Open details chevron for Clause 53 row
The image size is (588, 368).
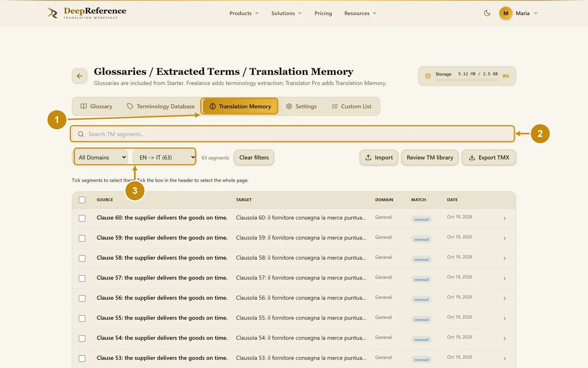pyautogui.click(x=504, y=358)
